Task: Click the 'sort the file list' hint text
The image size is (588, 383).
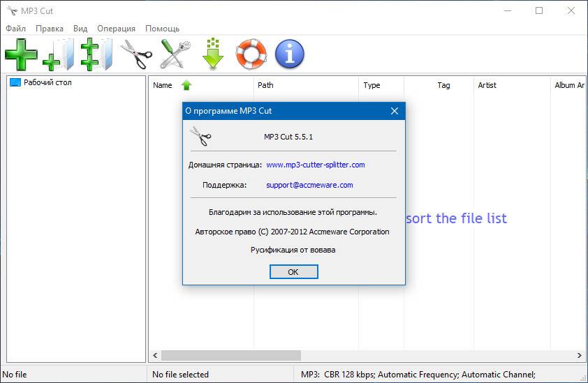Action: 457,218
